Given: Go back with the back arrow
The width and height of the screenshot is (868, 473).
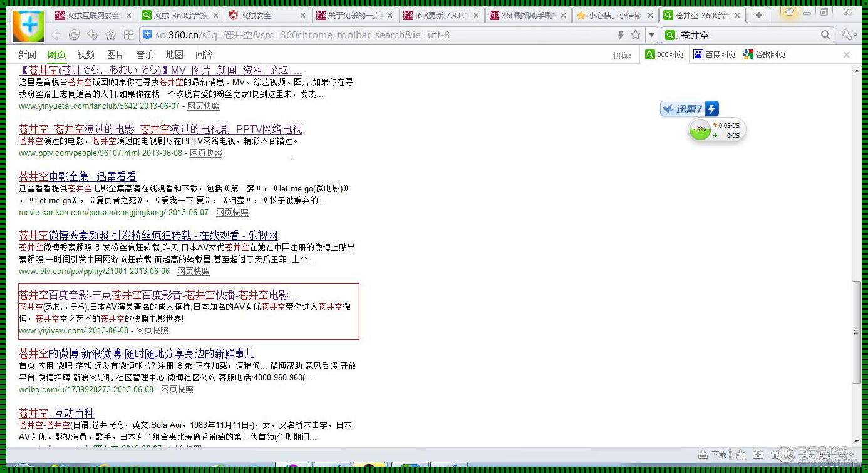Looking at the screenshot, I should pyautogui.click(x=56, y=35).
